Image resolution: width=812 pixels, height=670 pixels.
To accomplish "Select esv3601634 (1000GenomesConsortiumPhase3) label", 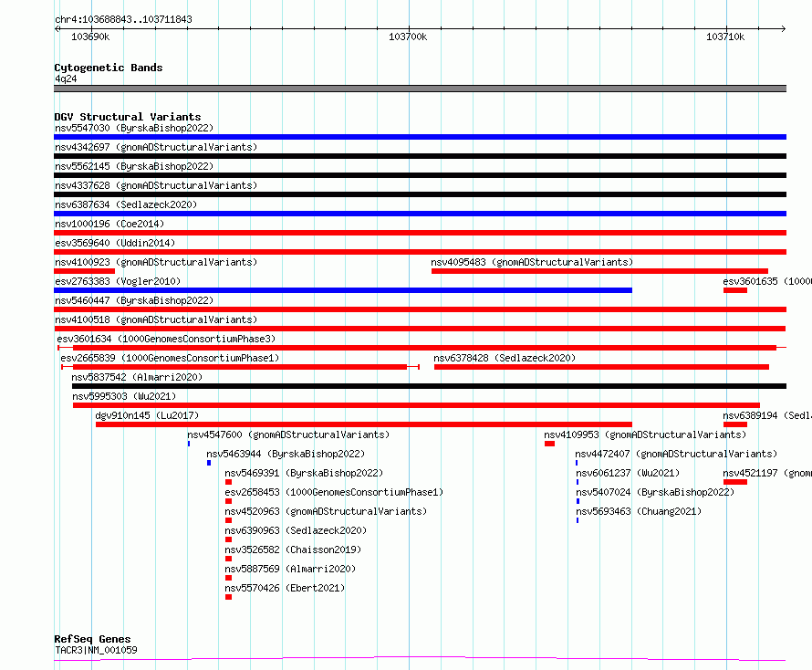I will click(x=166, y=339).
